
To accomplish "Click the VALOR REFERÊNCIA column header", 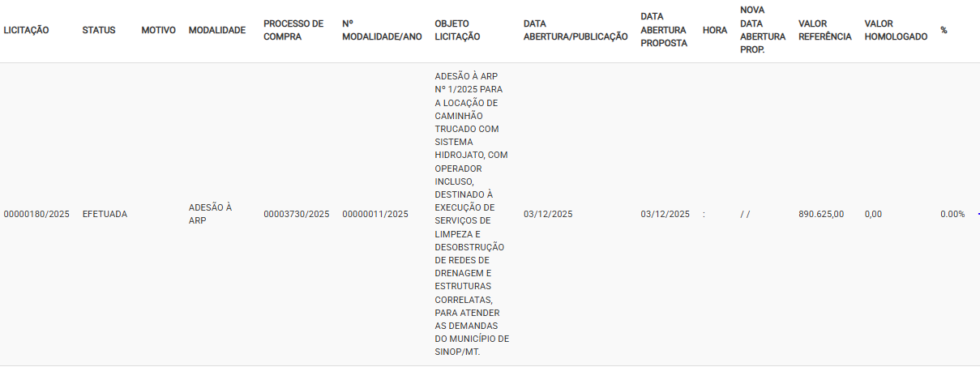I will [x=824, y=30].
